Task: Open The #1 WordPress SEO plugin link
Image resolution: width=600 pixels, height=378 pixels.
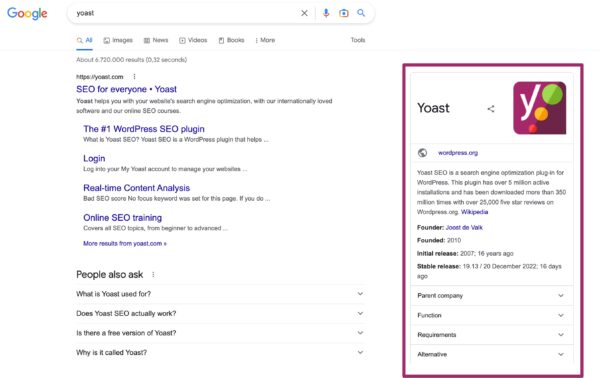Action: click(x=144, y=129)
